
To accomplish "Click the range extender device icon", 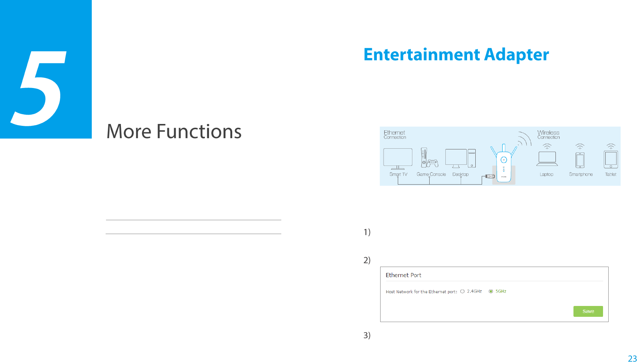I will [504, 163].
